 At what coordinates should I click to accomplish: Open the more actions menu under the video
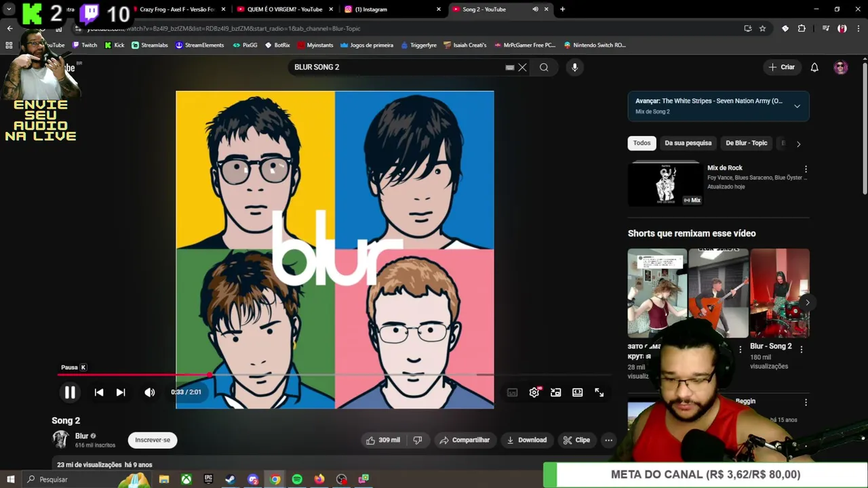608,440
